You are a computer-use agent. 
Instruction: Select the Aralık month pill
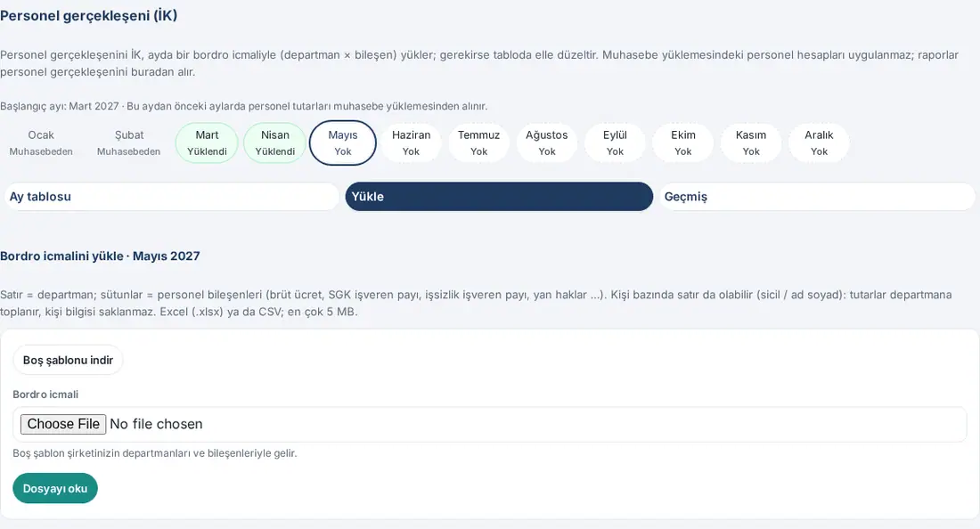click(819, 143)
